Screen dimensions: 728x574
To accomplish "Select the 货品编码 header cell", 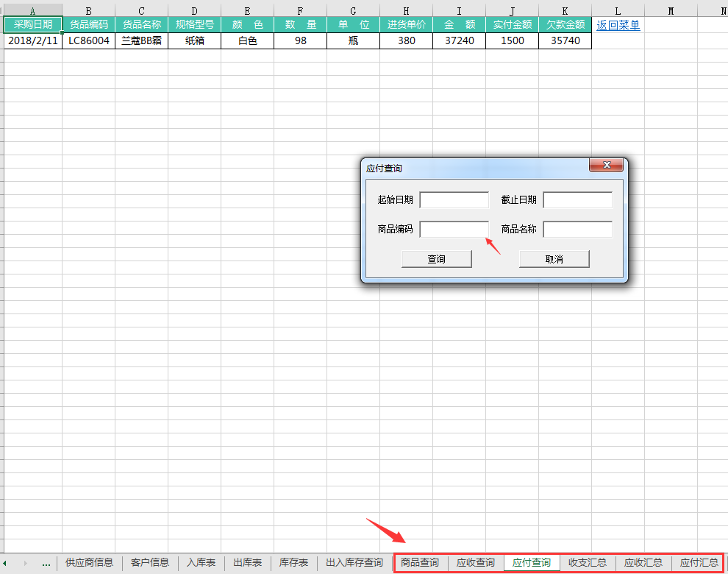I will [88, 24].
